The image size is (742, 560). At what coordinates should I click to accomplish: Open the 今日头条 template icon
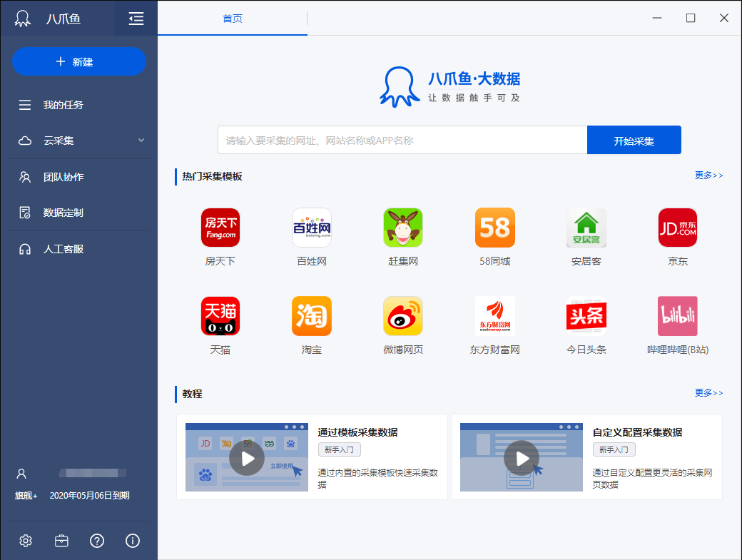pyautogui.click(x=586, y=316)
